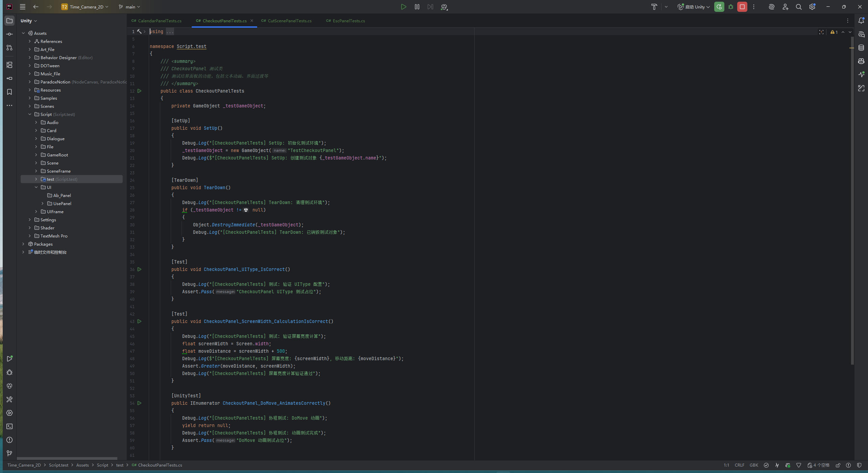
Task: Open the Search Everywhere magnifier icon
Action: click(x=799, y=7)
